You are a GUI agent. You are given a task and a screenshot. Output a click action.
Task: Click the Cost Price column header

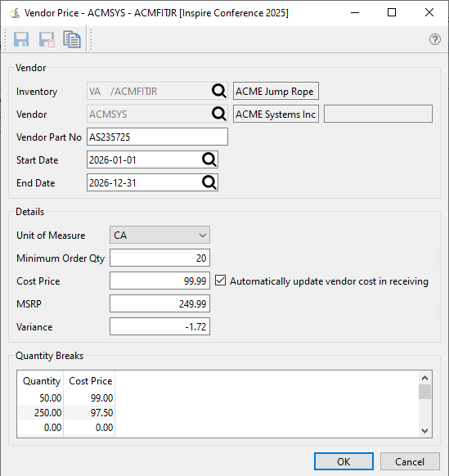[90, 381]
